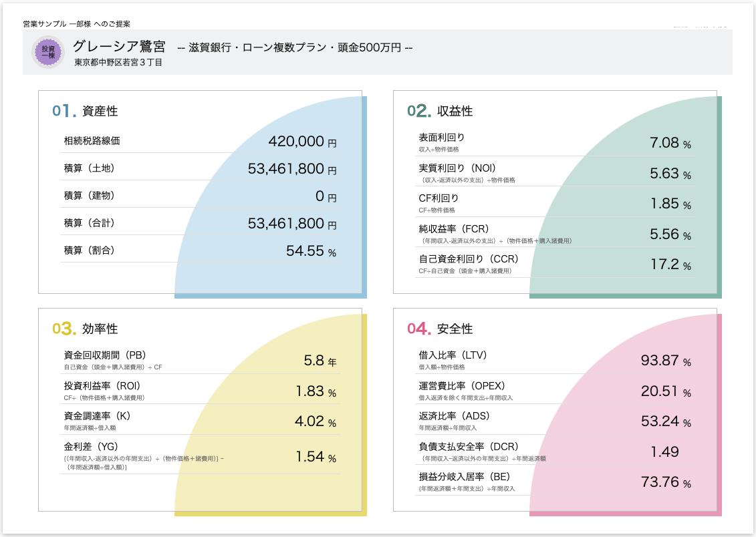This screenshot has width=756, height=537.
Task: Click the 資金調達率（K） label
Action: [98, 415]
